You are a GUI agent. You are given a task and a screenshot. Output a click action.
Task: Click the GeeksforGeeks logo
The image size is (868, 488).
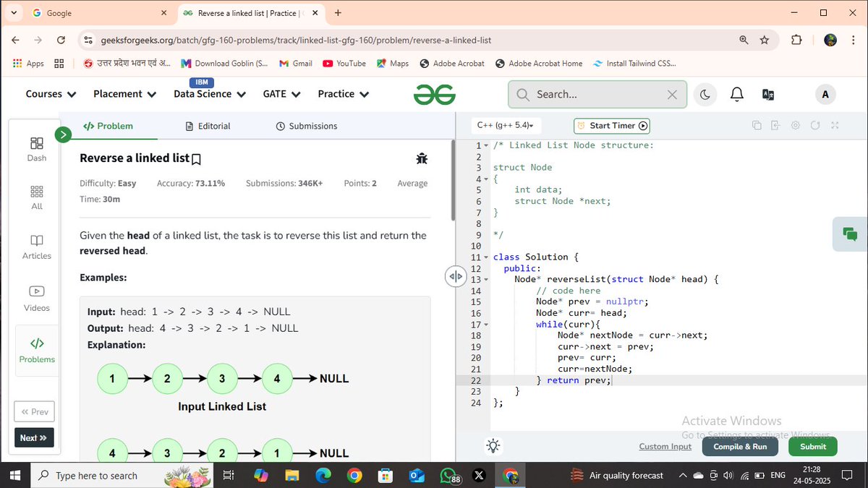(x=435, y=94)
